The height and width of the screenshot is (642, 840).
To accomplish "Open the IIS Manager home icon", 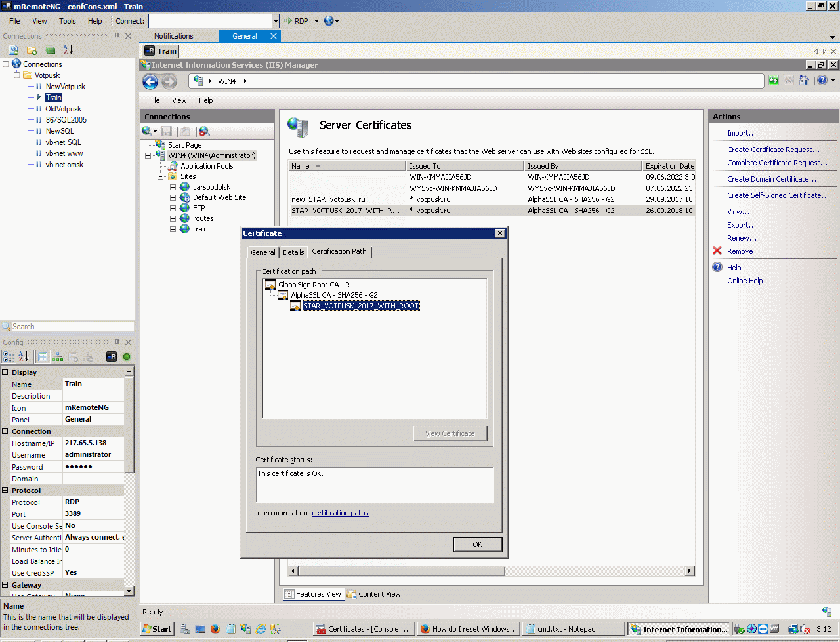I will tap(803, 80).
